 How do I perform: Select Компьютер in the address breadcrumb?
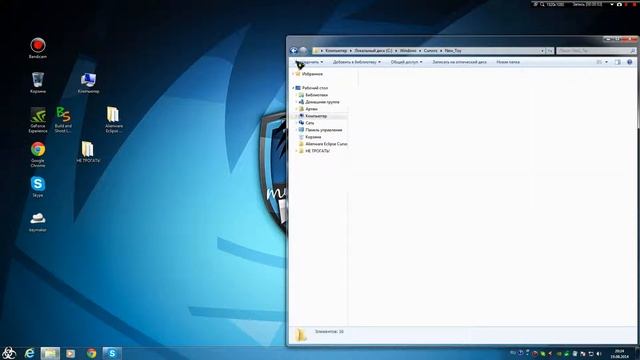[336, 51]
